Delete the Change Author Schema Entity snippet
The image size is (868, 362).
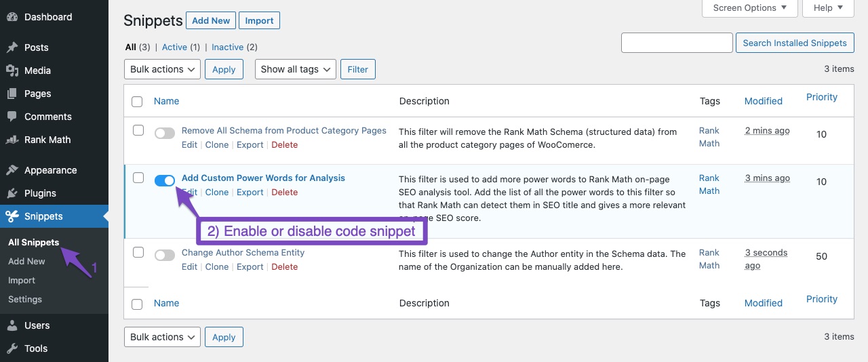tap(285, 267)
